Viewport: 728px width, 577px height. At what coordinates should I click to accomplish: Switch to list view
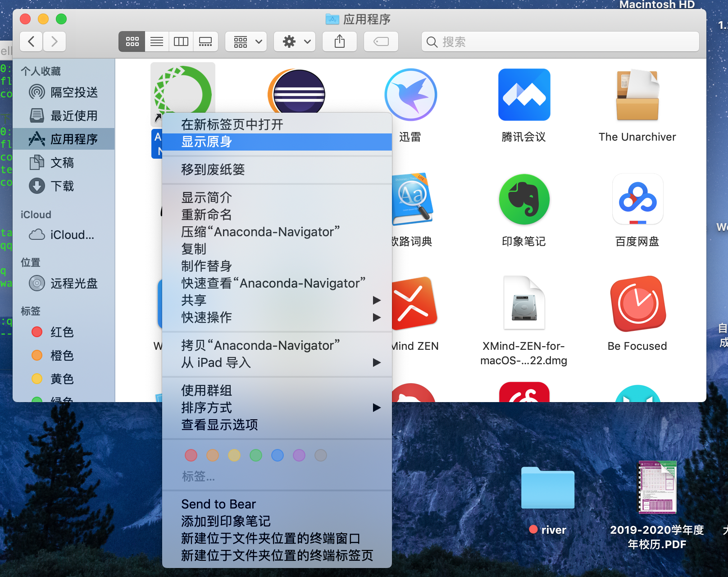click(x=157, y=41)
